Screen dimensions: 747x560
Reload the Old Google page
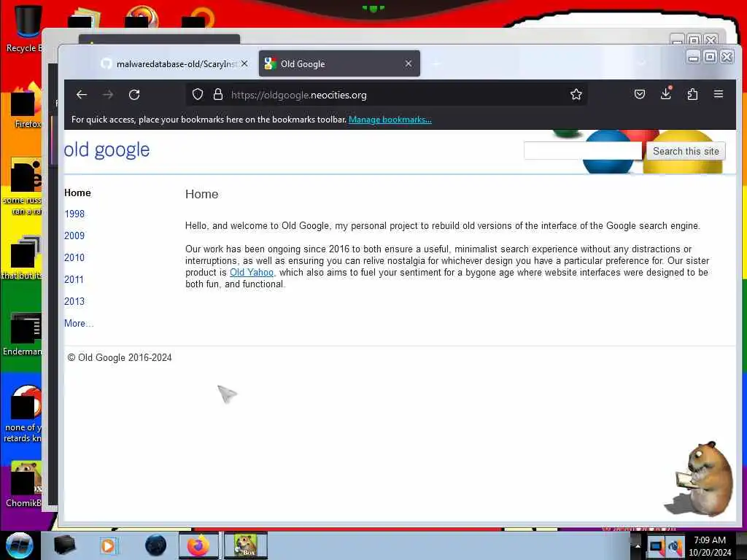click(134, 95)
